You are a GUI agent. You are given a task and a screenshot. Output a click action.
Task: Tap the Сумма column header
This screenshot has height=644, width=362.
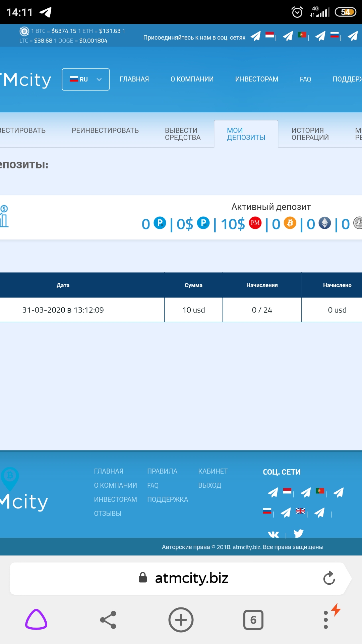pos(193,285)
